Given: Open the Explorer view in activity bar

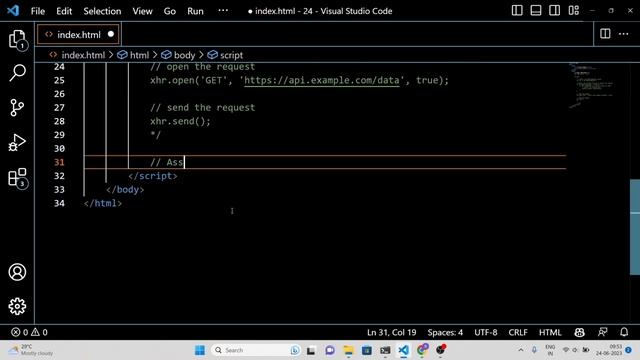Looking at the screenshot, I should [17, 40].
